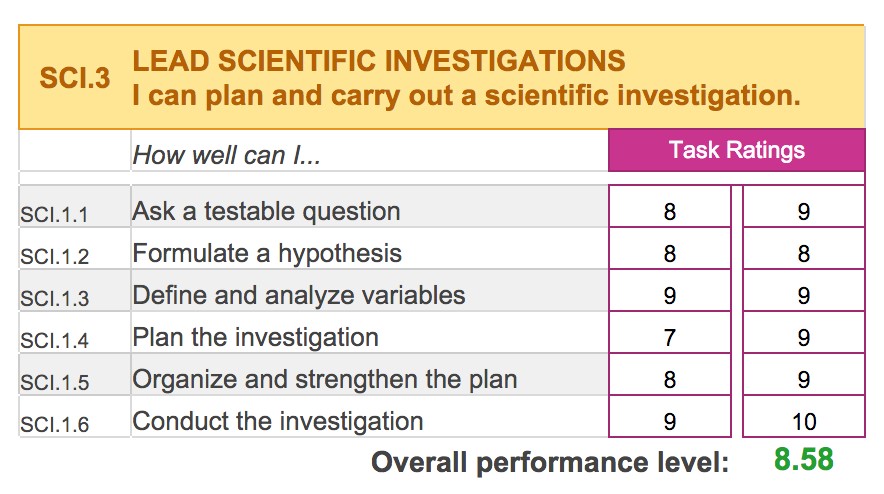Select the SCI.3 standard code cell

tap(74, 78)
